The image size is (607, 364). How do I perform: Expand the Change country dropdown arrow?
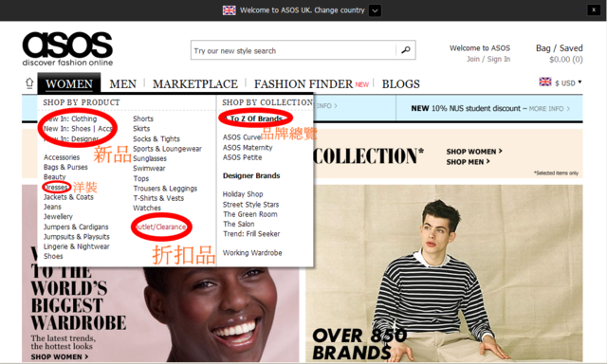(x=375, y=10)
